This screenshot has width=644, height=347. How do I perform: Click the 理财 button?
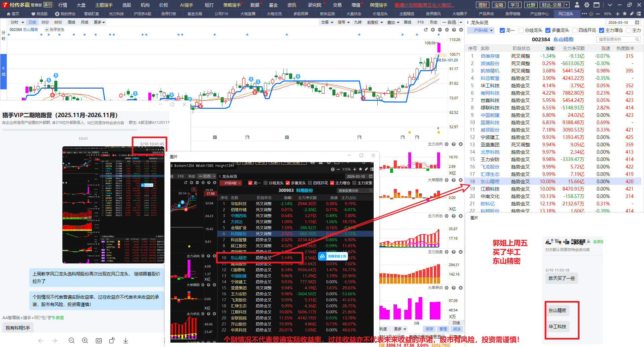(482, 5)
